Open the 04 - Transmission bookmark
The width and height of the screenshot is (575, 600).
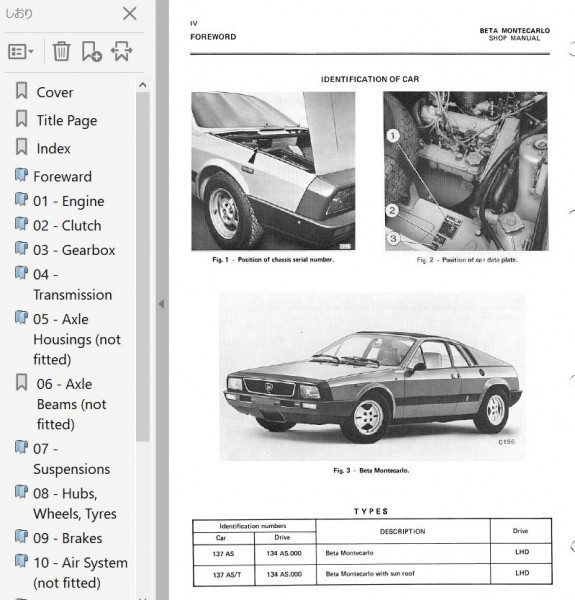(73, 285)
